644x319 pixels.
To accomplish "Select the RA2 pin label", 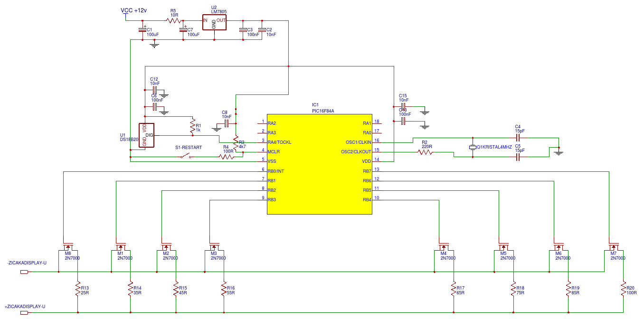I will pyautogui.click(x=272, y=123).
